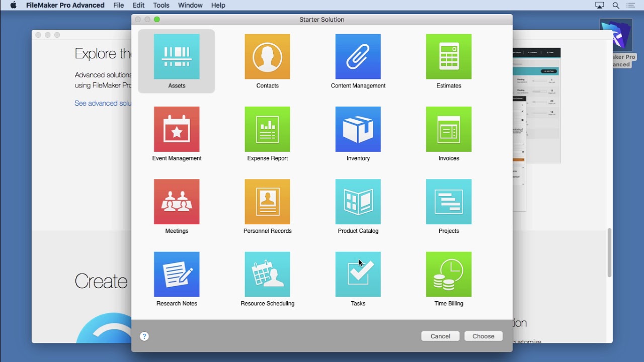Image resolution: width=644 pixels, height=362 pixels.
Task: Open Spotlight search in menu bar
Action: pyautogui.click(x=616, y=5)
